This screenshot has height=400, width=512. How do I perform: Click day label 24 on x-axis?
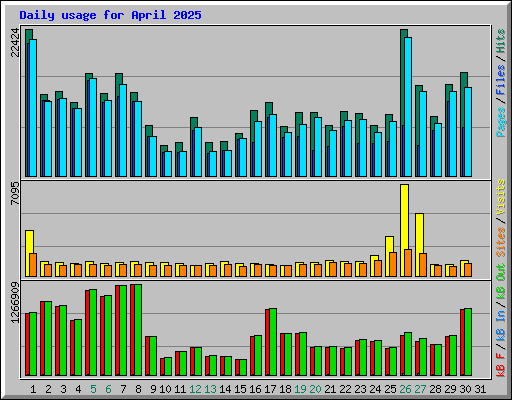point(375,389)
